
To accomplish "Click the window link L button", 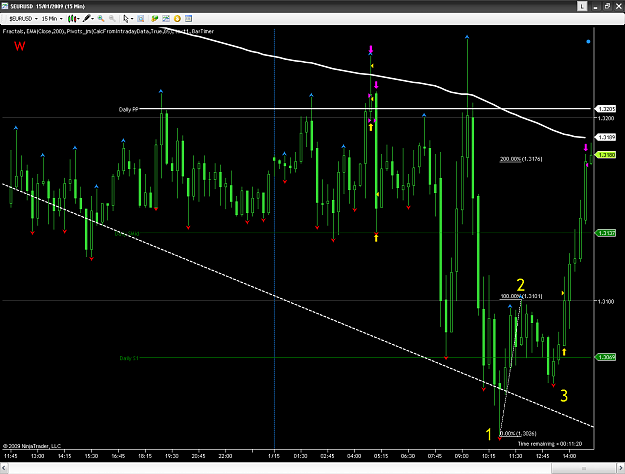I will (x=582, y=6).
